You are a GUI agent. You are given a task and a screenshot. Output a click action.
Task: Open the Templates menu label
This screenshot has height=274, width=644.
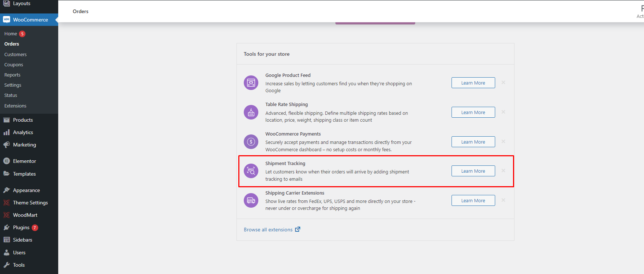click(24, 174)
